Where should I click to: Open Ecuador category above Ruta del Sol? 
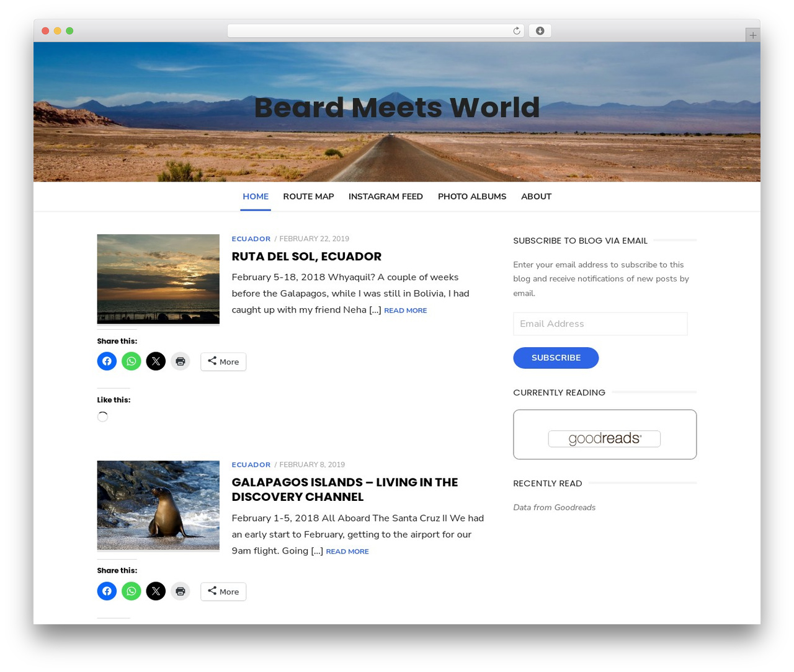pyautogui.click(x=251, y=239)
